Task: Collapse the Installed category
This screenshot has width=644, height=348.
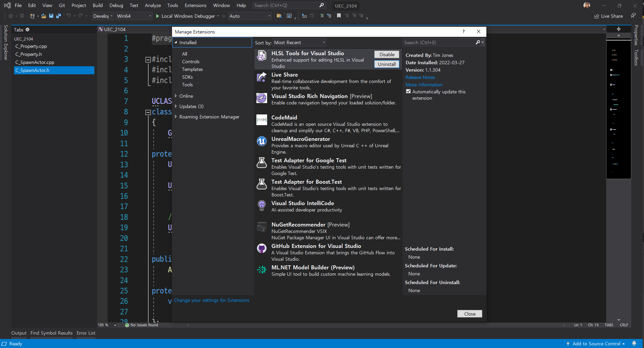Action: pos(176,42)
